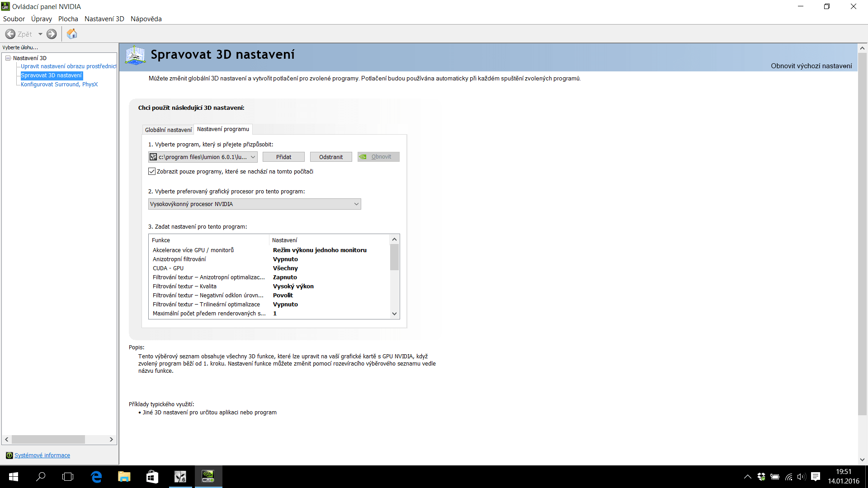
Task: Click the clock showing 19:51
Action: [x=844, y=472]
